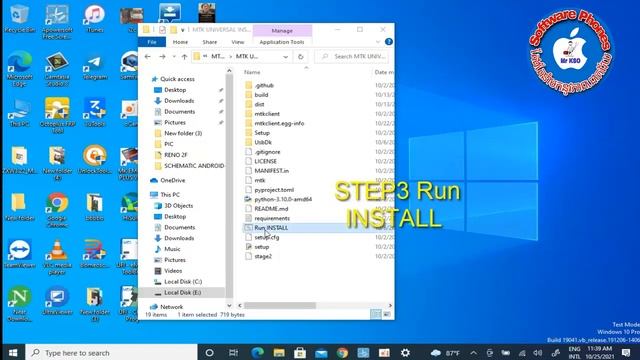Select the python-3.10.0-amd64 installer
Image resolution: width=640 pixels, height=360 pixels.
point(283,199)
